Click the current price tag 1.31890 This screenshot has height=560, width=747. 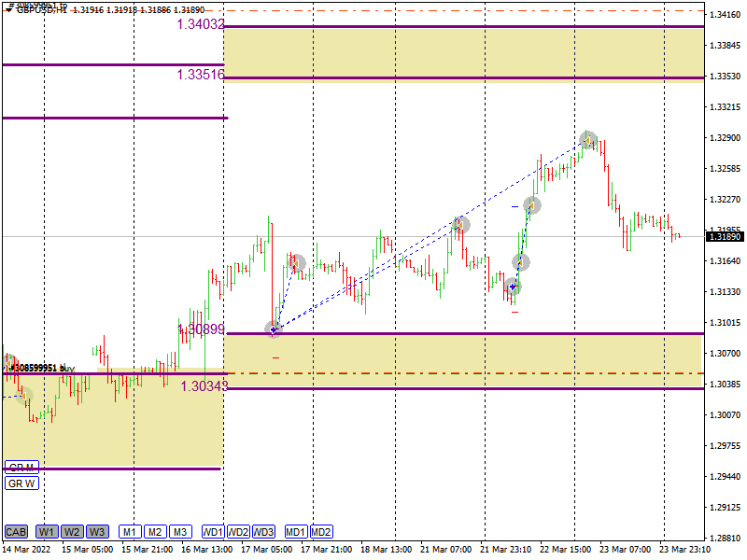coord(725,237)
